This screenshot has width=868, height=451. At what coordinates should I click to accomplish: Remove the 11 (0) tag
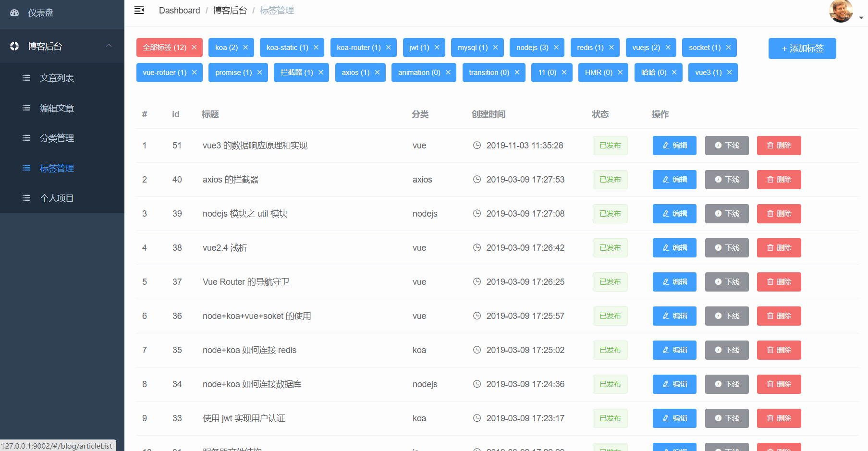click(564, 73)
